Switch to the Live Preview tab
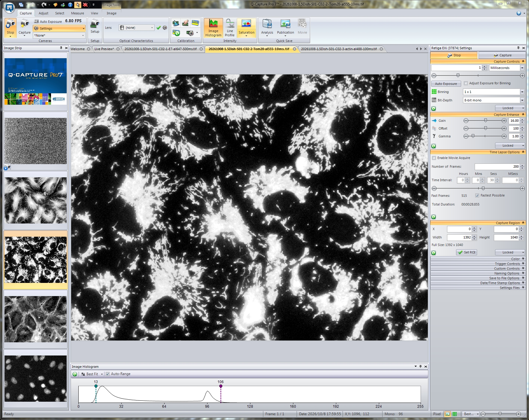529x420 pixels. coord(104,49)
